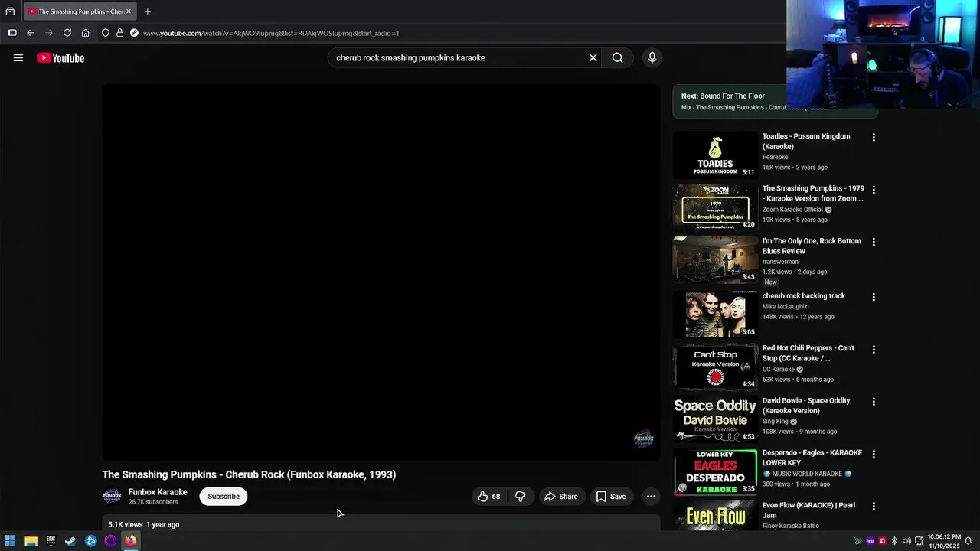Open David Bowie - Space Oddity title

click(x=806, y=406)
